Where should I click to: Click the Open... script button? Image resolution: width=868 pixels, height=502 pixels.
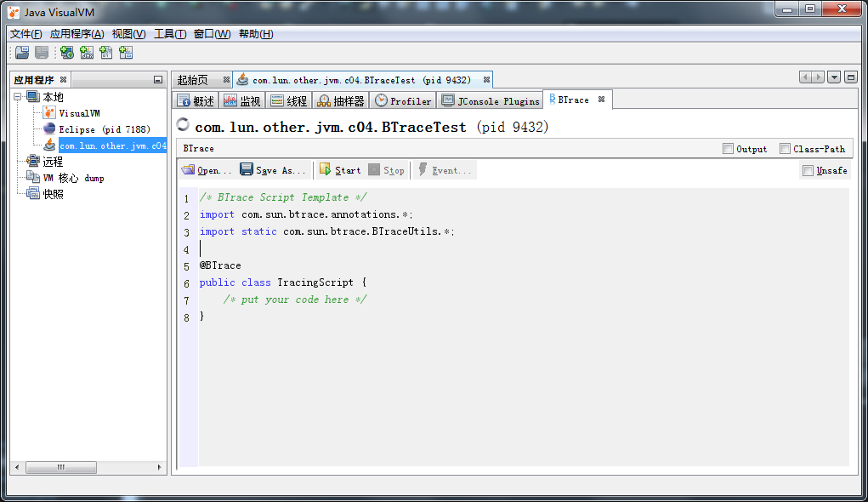point(207,170)
